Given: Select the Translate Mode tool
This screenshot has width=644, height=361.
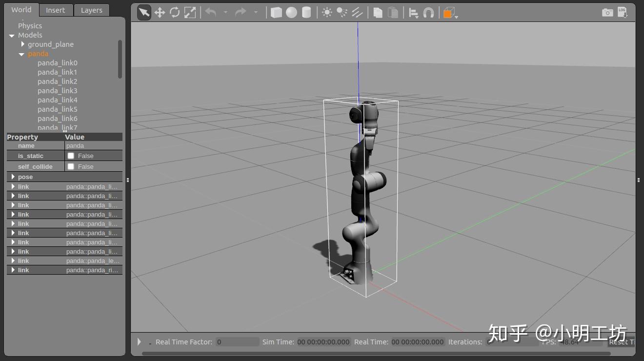Looking at the screenshot, I should point(160,12).
